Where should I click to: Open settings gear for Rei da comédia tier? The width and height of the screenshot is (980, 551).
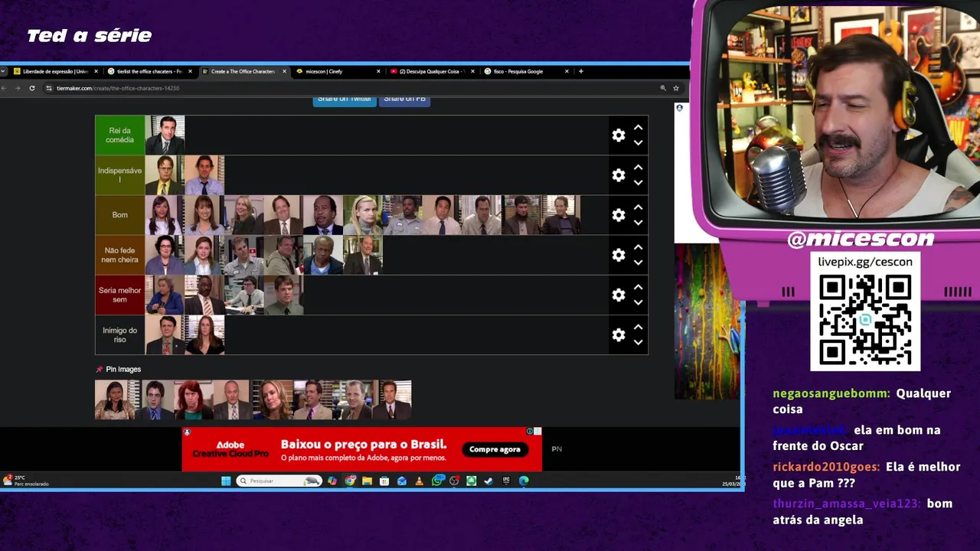pos(619,135)
